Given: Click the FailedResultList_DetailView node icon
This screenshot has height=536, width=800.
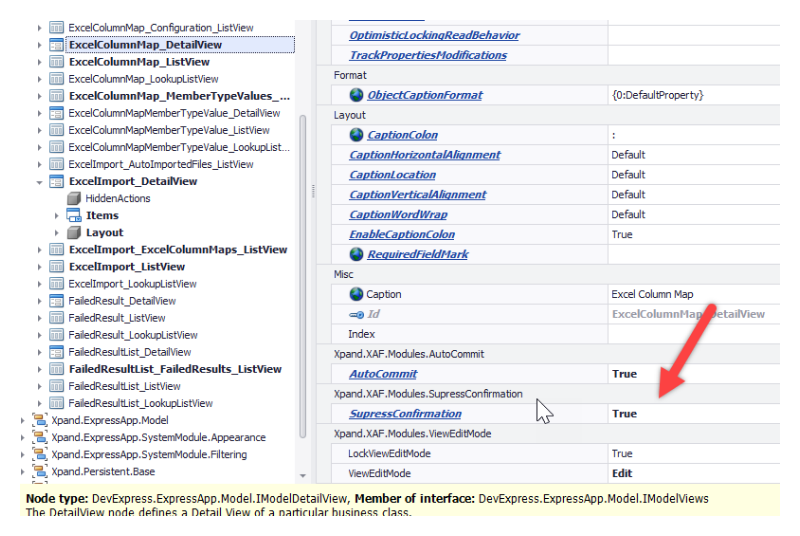Looking at the screenshot, I should coord(56,352).
